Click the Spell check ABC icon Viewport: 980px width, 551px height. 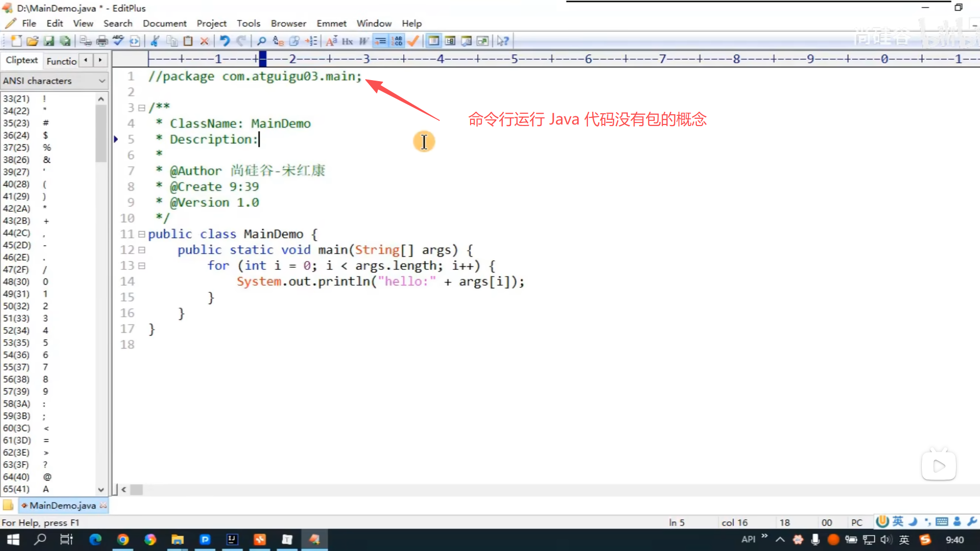click(118, 41)
